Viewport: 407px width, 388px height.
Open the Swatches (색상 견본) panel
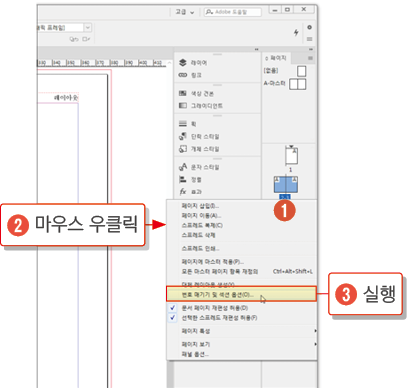(x=196, y=94)
